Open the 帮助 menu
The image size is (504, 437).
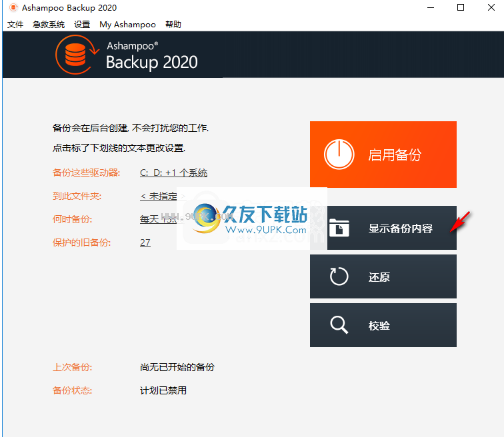(173, 25)
